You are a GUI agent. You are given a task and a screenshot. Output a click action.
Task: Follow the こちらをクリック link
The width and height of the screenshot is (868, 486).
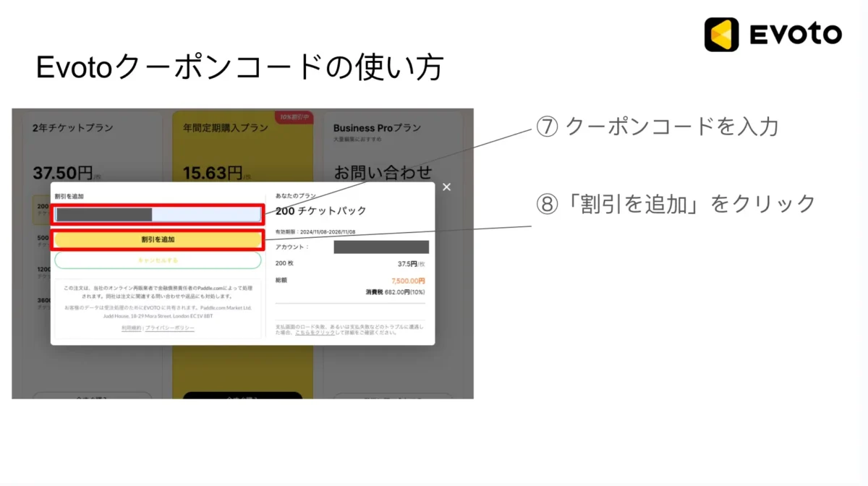pyautogui.click(x=315, y=333)
